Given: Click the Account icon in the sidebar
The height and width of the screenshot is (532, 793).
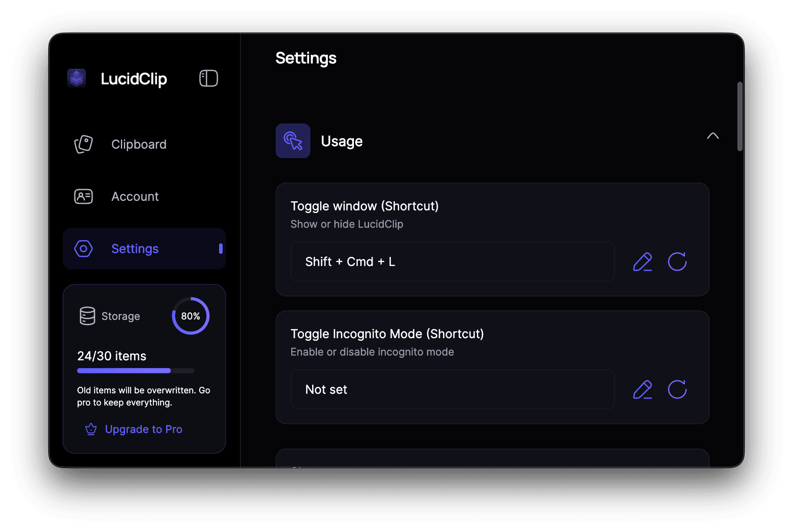Looking at the screenshot, I should (x=83, y=196).
